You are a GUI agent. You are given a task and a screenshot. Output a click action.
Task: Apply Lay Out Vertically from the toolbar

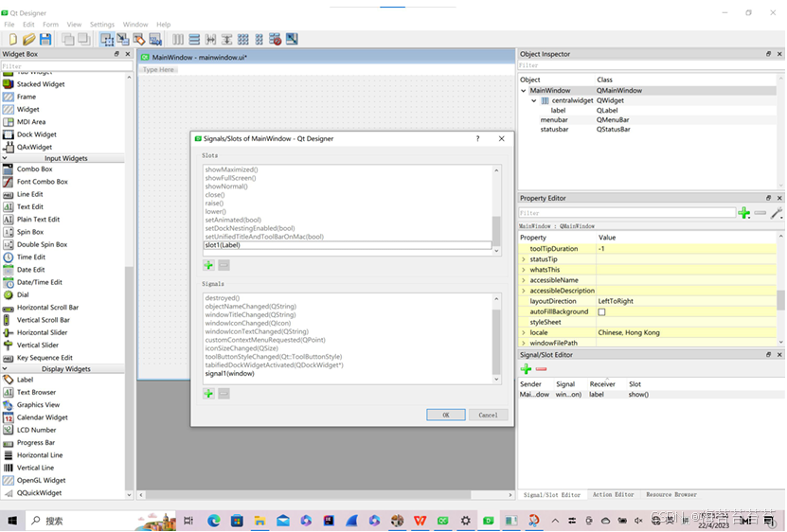194,39
